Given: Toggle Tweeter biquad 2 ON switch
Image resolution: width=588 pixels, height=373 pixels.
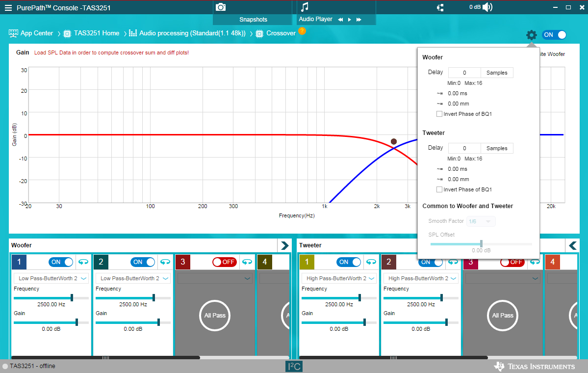Looking at the screenshot, I should (x=431, y=262).
